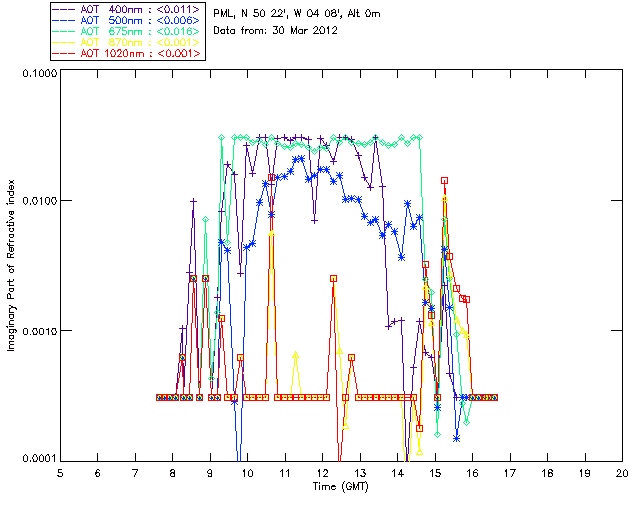640x512 pixels.
Task: Click the 0.0100 y-axis label
Action: 40,201
